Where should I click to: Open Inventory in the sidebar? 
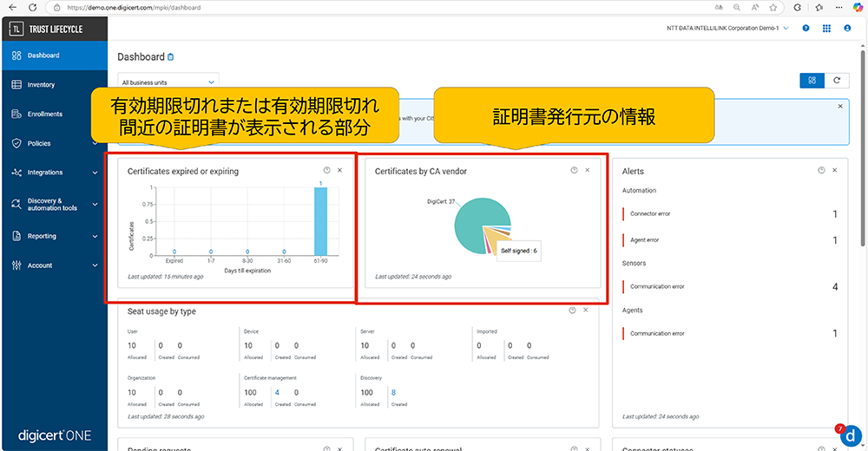[x=54, y=85]
